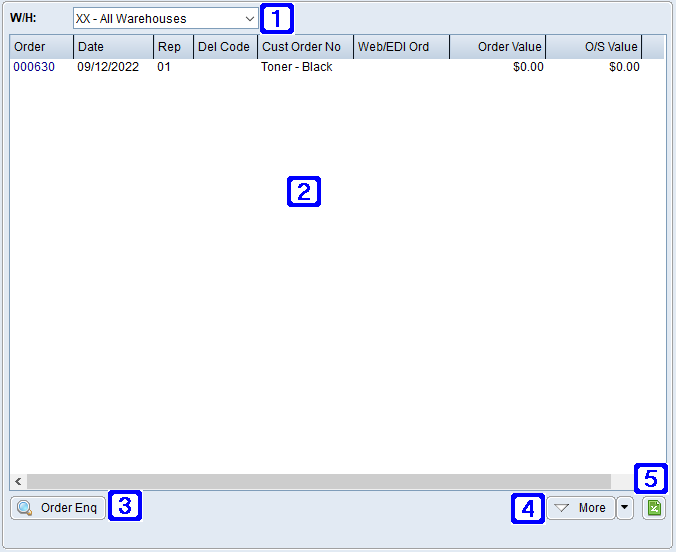Sort by the Order column header
The width and height of the screenshot is (676, 552).
[41, 47]
